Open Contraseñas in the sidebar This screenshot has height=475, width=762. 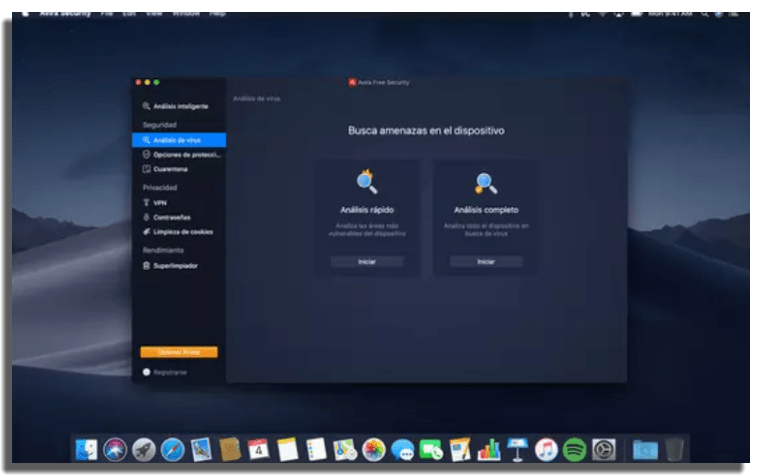[167, 217]
